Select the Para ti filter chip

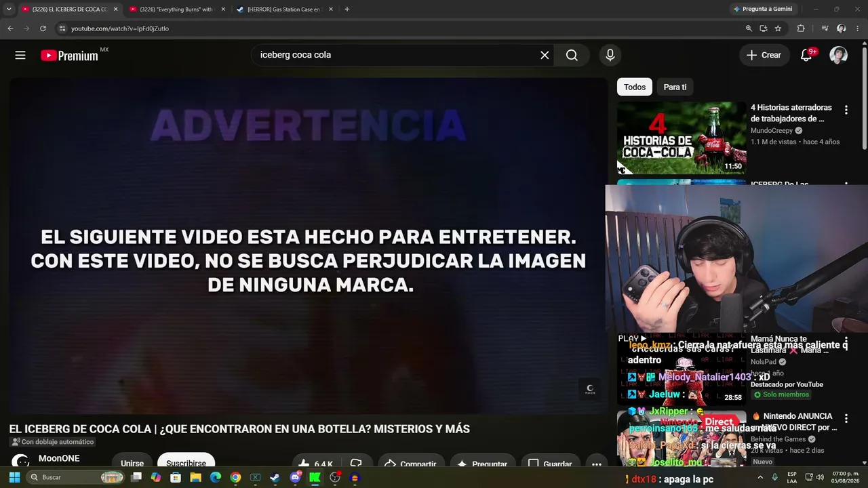tap(675, 87)
